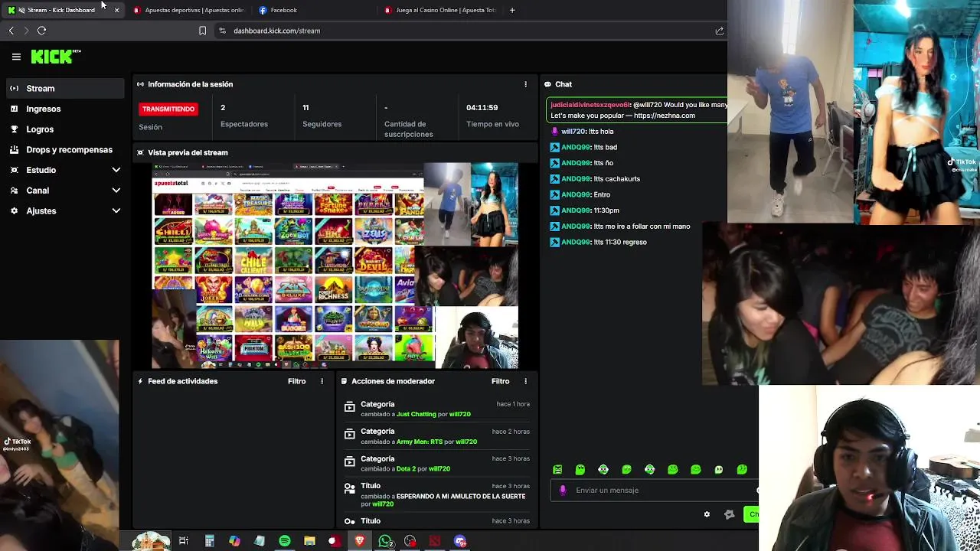Reload the current page
This screenshot has width=980, height=551.
tap(41, 31)
